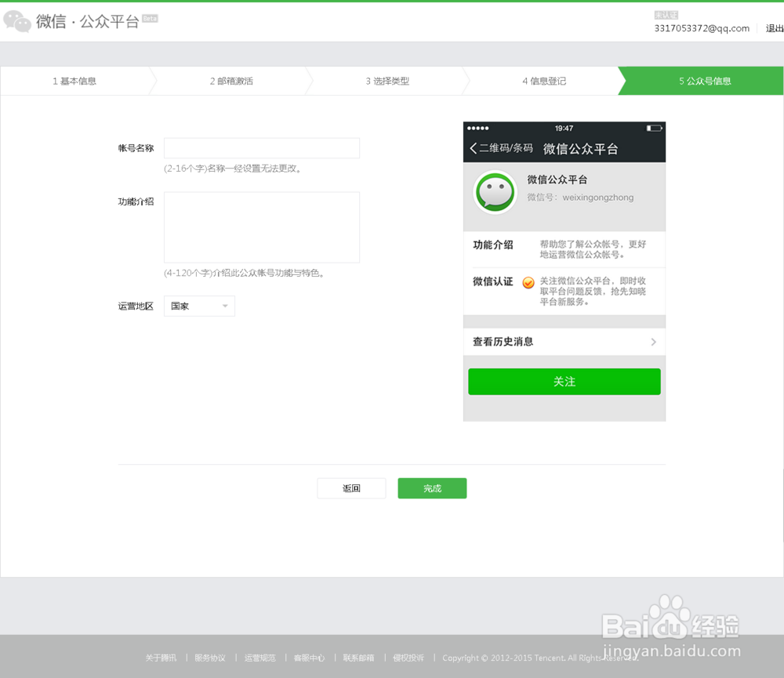Image resolution: width=784 pixels, height=678 pixels.
Task: Open the 服务协议 footer link
Action: point(210,658)
